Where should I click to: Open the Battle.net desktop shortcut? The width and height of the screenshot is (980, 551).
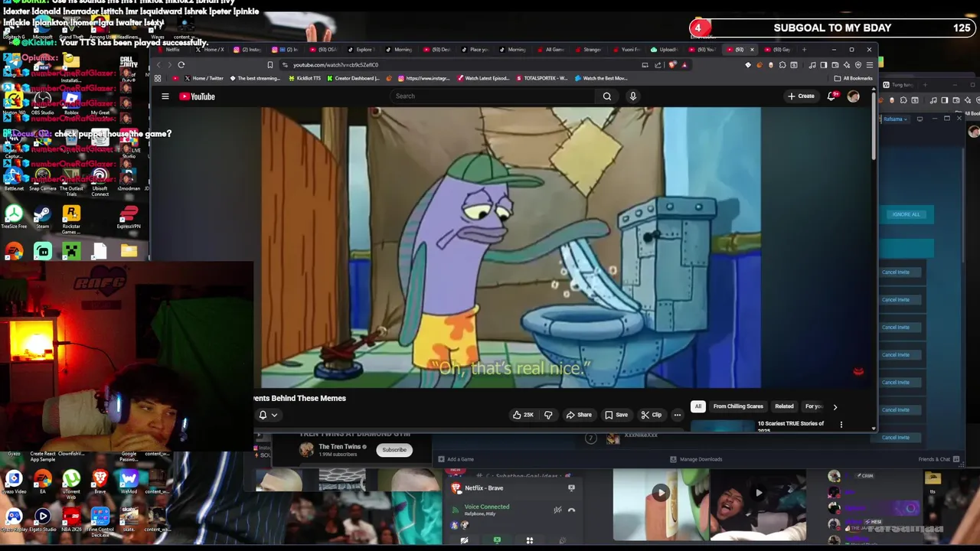pos(14,178)
